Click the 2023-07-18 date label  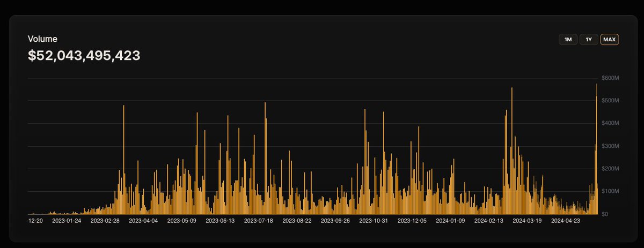(259, 220)
